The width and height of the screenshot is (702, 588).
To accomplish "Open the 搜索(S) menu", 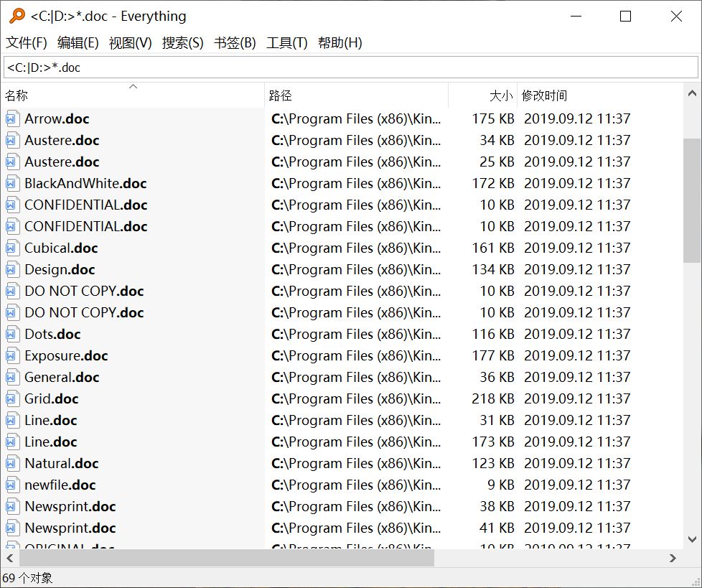I will pyautogui.click(x=182, y=43).
